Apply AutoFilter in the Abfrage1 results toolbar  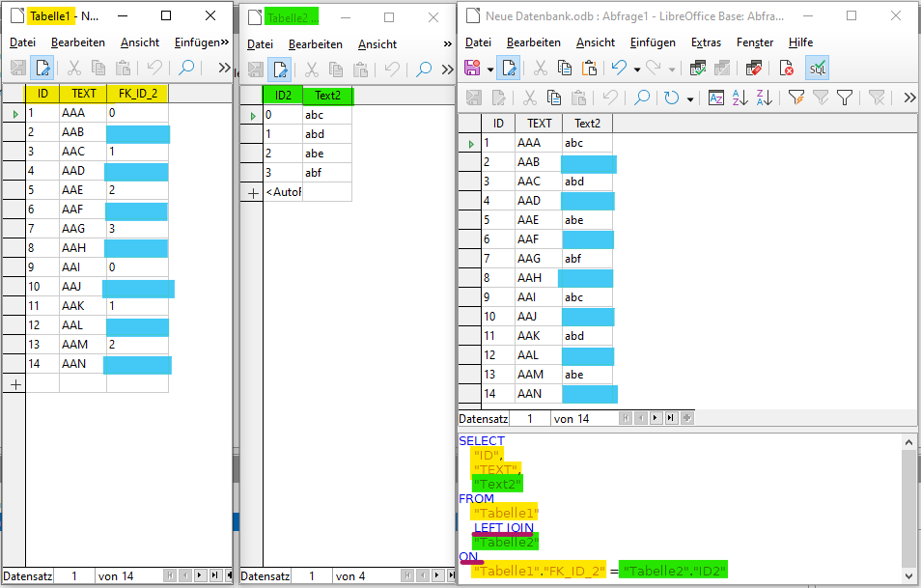click(x=795, y=98)
